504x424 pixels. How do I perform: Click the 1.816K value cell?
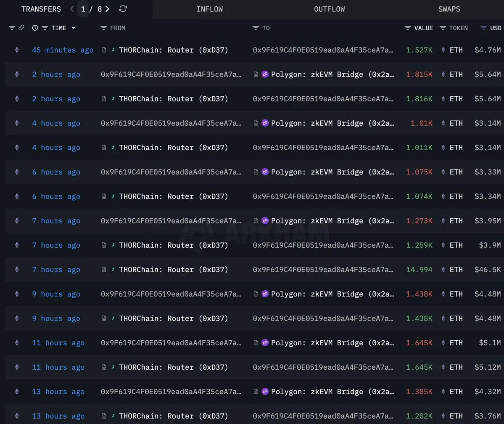(419, 99)
